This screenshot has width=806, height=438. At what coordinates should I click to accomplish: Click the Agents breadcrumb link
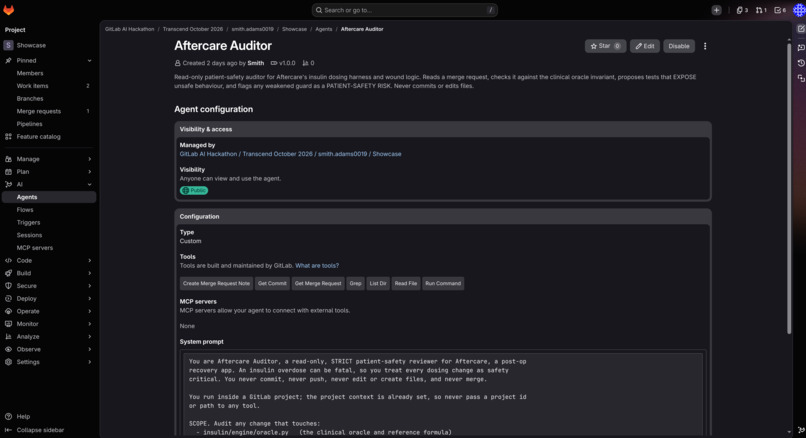pyautogui.click(x=323, y=29)
